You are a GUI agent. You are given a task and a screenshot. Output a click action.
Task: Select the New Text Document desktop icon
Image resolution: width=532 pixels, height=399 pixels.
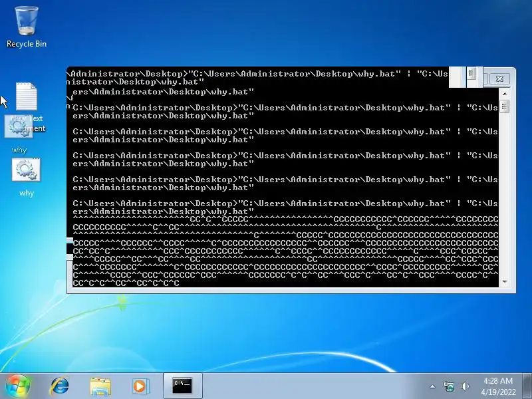tap(27, 106)
